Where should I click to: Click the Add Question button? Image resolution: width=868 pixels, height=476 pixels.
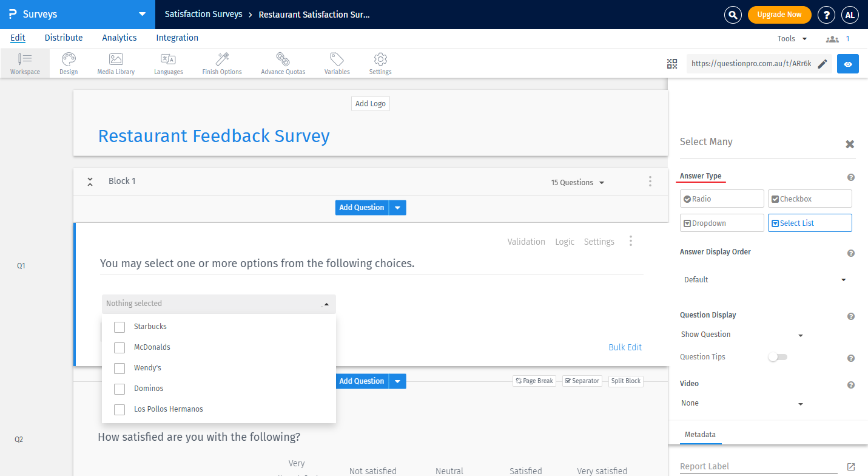point(362,207)
